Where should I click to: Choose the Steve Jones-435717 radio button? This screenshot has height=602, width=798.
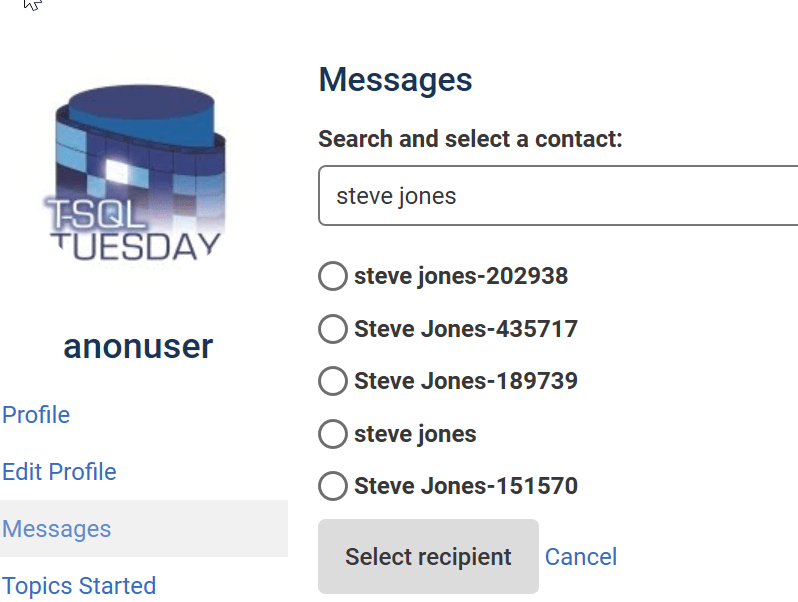[x=332, y=329]
